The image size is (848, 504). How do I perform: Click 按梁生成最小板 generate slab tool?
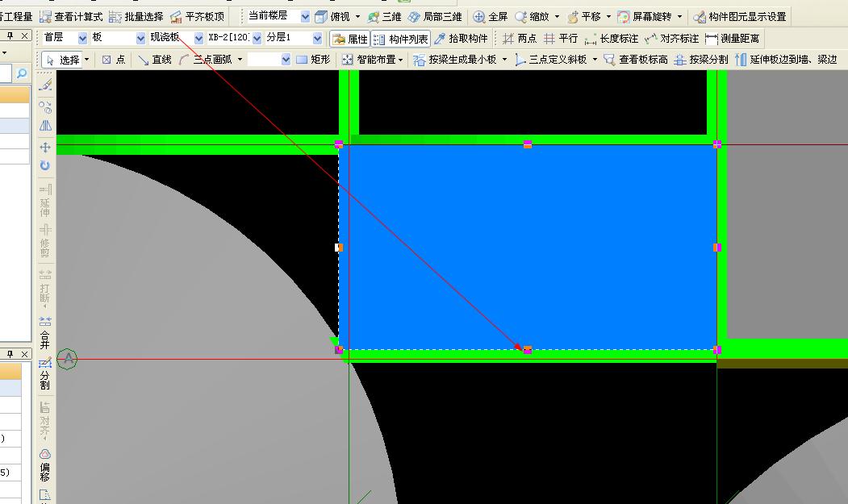(455, 60)
